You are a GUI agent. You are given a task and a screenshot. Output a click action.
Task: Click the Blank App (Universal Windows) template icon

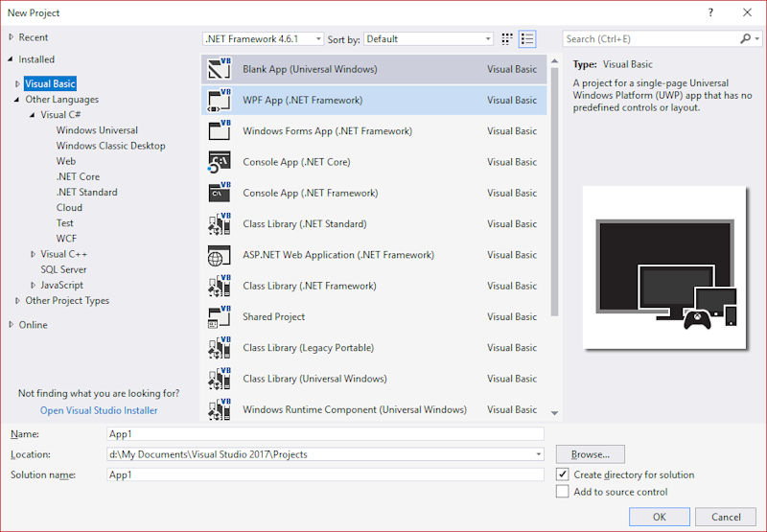[x=220, y=69]
